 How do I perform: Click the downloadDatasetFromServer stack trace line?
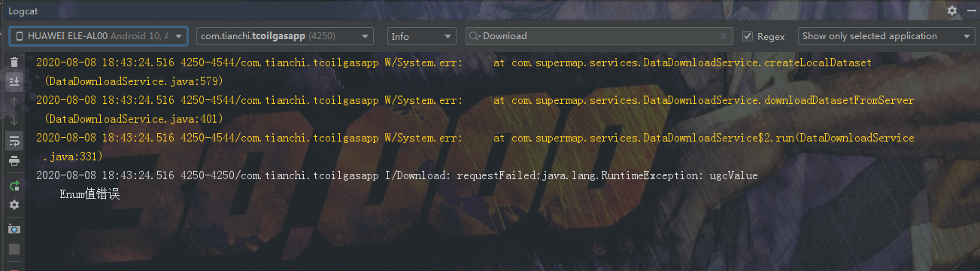(x=475, y=99)
